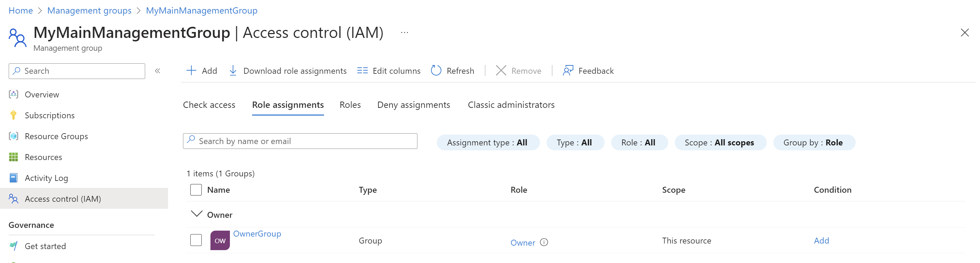Click the sidebar search magnifier icon
Screen dimensions: 980x263
tap(16, 71)
